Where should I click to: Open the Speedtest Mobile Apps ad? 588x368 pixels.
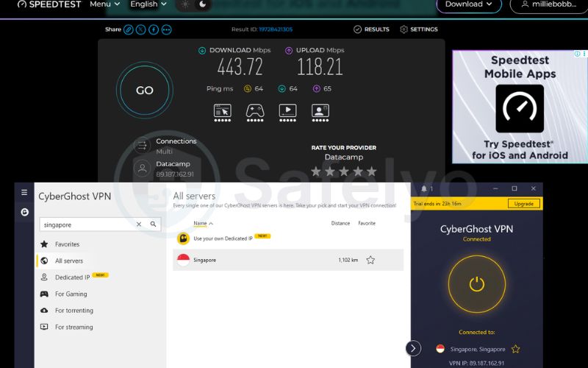coord(520,107)
